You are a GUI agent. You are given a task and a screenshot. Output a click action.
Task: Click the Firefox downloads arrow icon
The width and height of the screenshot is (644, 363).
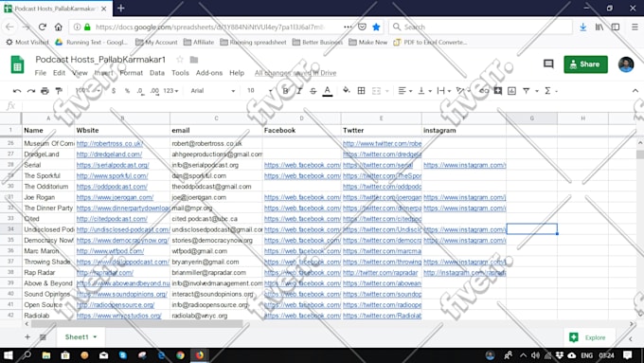coord(582,27)
